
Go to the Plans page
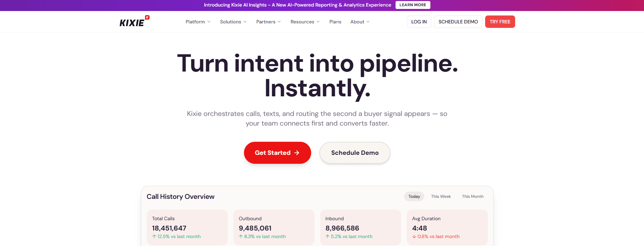[x=335, y=22]
